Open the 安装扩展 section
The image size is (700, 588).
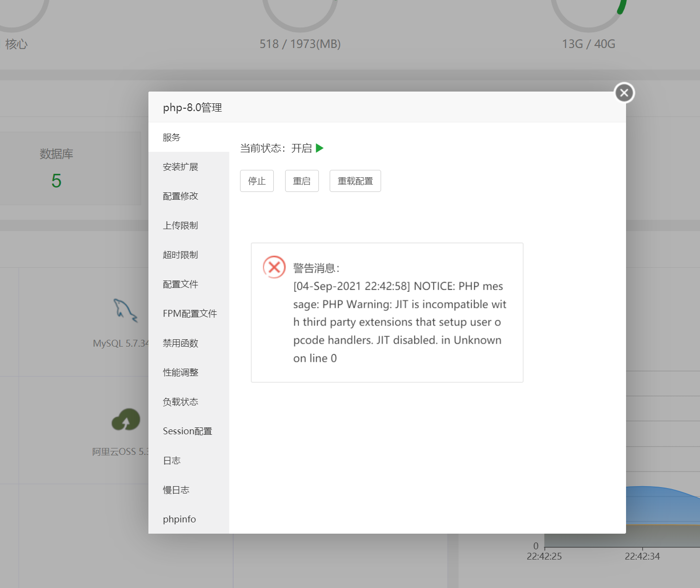[189, 166]
